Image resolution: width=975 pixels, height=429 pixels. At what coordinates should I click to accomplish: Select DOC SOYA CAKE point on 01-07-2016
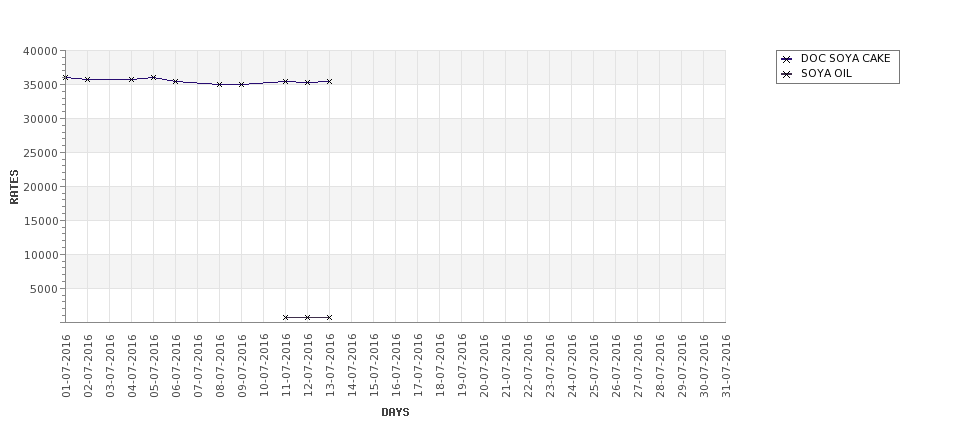(66, 78)
